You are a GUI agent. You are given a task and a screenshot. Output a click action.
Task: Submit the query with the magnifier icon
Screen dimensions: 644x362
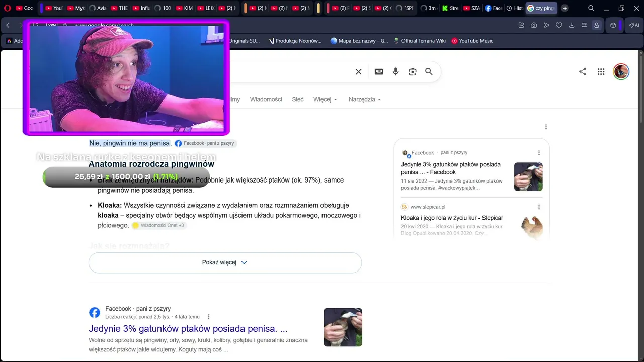[x=429, y=72]
